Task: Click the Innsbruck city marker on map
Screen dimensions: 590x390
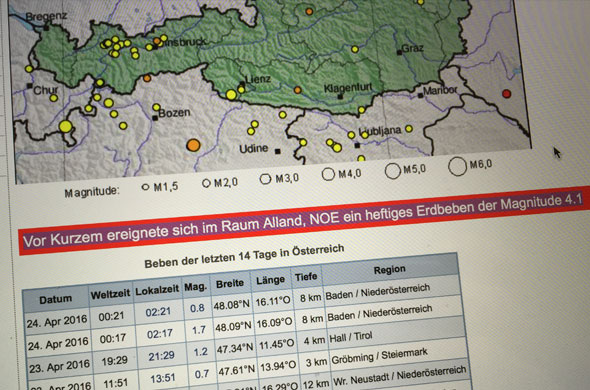Action: point(155,47)
